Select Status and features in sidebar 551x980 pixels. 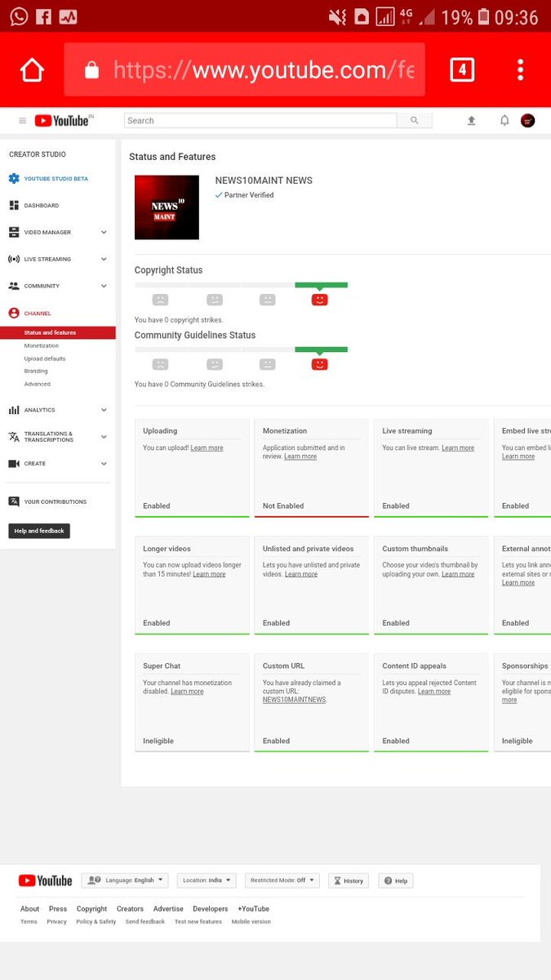(x=58, y=332)
